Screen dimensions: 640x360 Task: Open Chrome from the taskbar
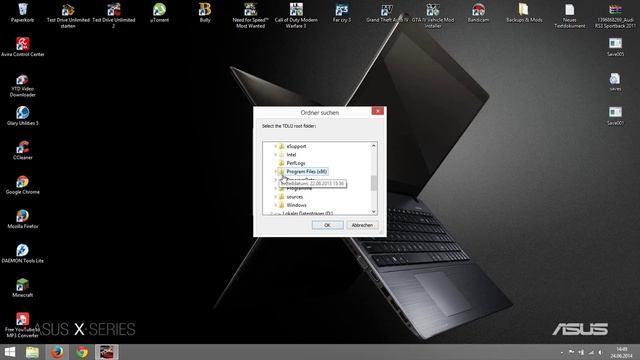pos(82,352)
